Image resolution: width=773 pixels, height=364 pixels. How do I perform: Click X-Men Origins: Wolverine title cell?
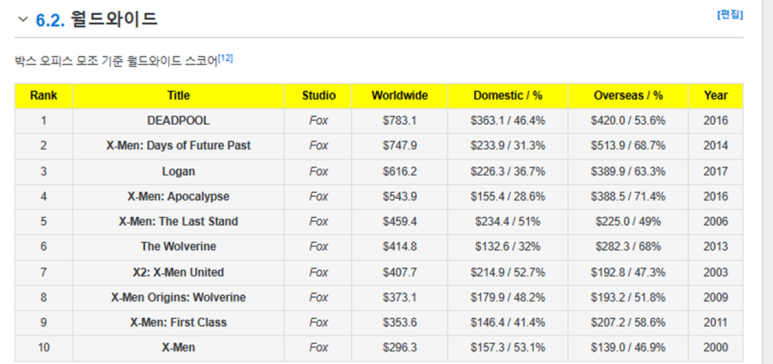(178, 298)
